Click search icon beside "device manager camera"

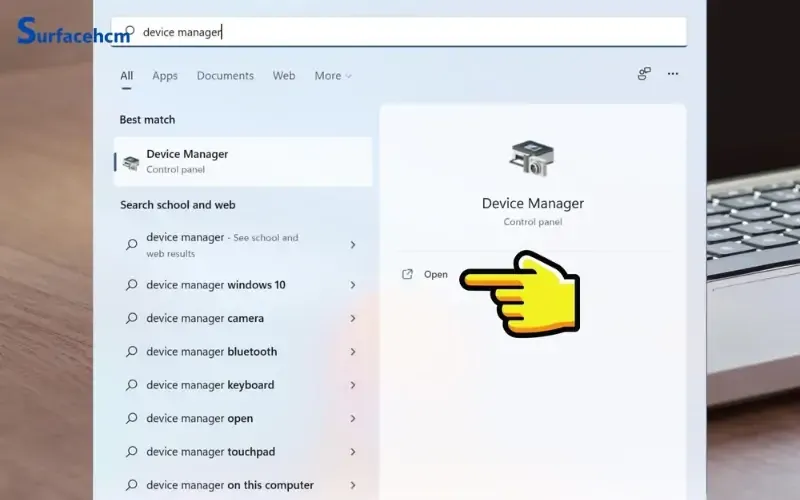(132, 318)
